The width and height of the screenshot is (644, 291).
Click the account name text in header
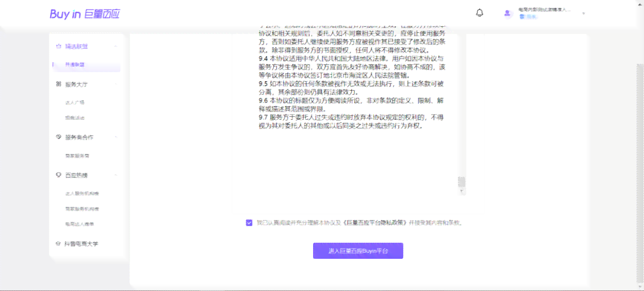tap(544, 10)
